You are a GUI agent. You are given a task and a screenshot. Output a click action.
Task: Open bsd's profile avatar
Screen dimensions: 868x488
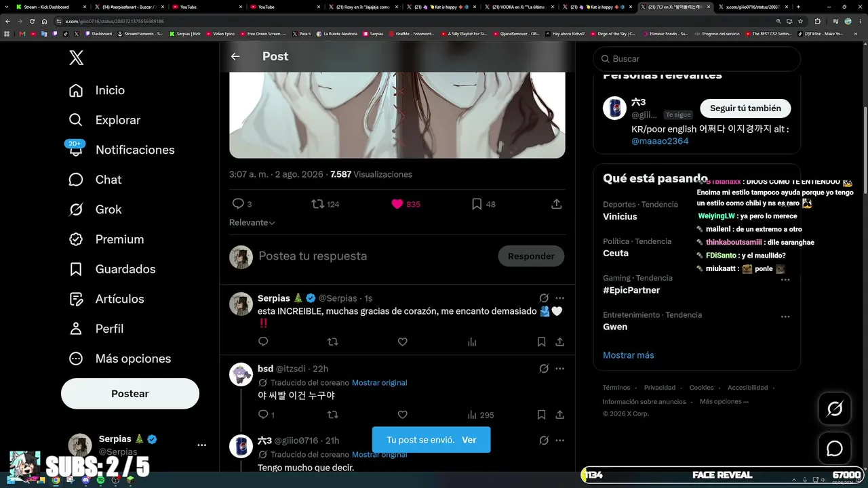tap(241, 375)
